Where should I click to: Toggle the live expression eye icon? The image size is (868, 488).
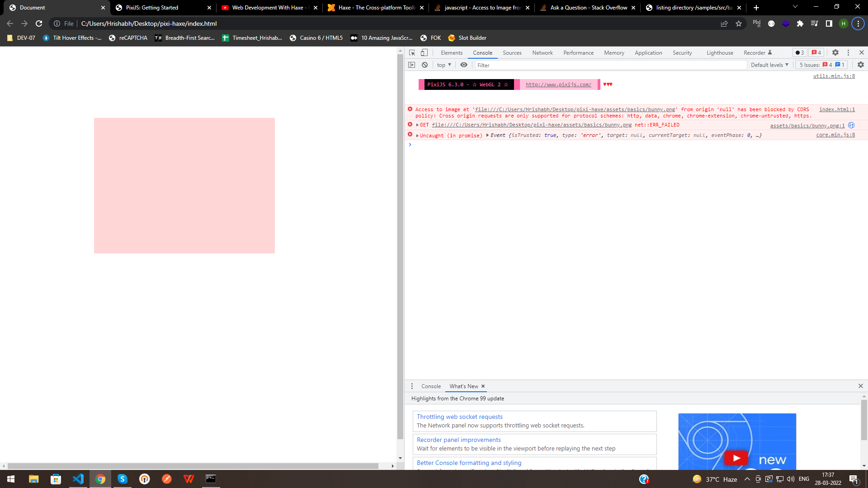pos(464,65)
